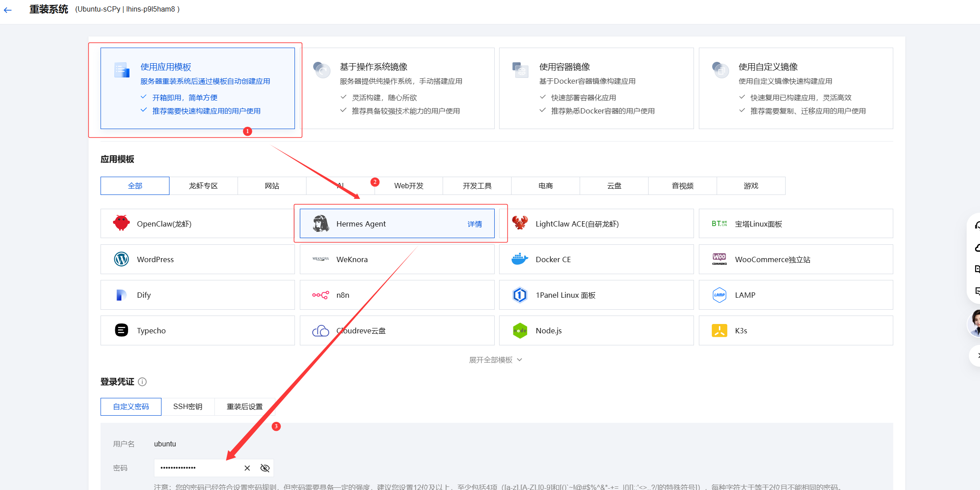
Task: Click the username value ubuntu
Action: tap(165, 444)
